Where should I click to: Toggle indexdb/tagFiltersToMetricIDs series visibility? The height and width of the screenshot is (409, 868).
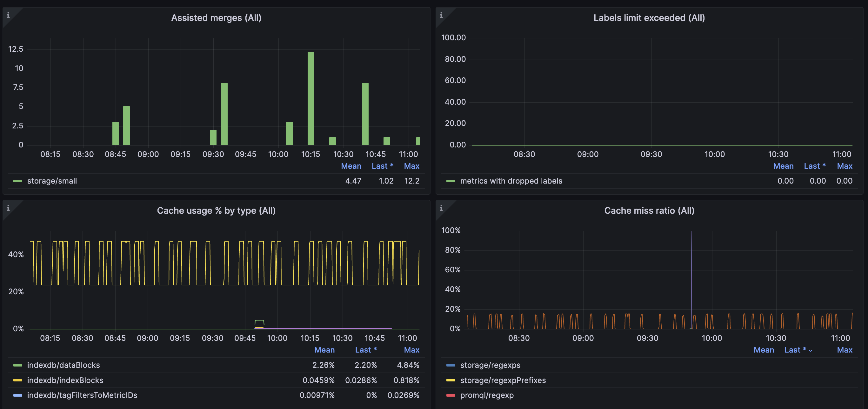tap(82, 395)
